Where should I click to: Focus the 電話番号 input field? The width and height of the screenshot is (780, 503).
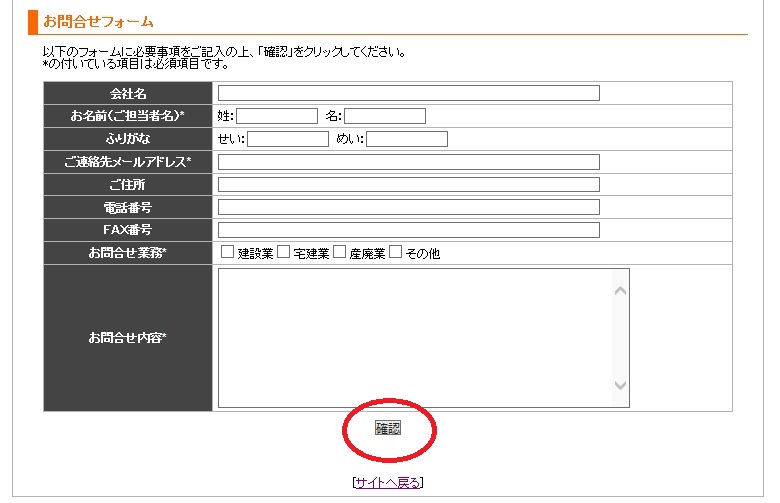[x=408, y=207]
